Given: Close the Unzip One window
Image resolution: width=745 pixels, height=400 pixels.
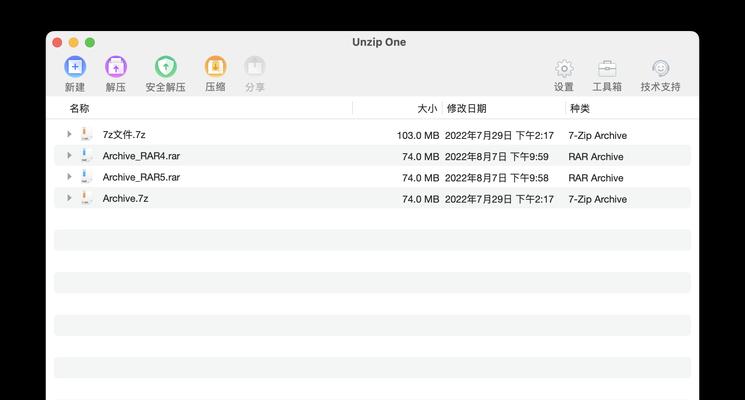Looking at the screenshot, I should pyautogui.click(x=57, y=42).
